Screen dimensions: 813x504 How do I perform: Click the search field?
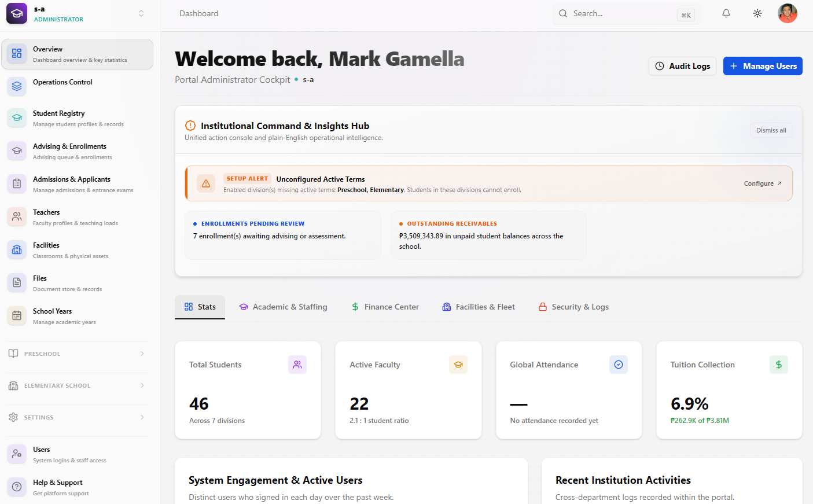point(626,14)
